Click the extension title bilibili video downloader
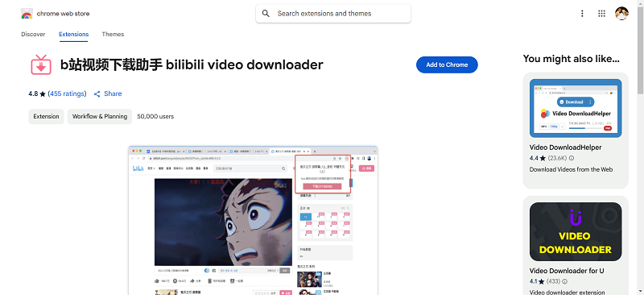 (x=192, y=65)
